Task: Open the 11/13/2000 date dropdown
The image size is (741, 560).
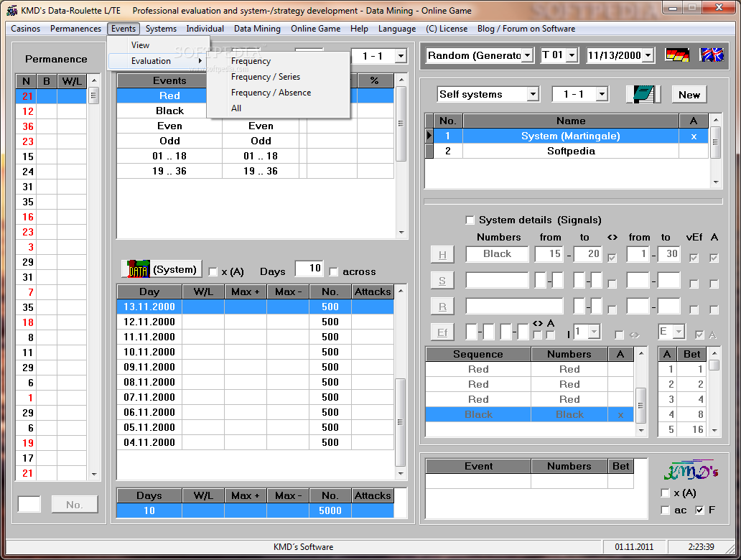Action: [648, 55]
